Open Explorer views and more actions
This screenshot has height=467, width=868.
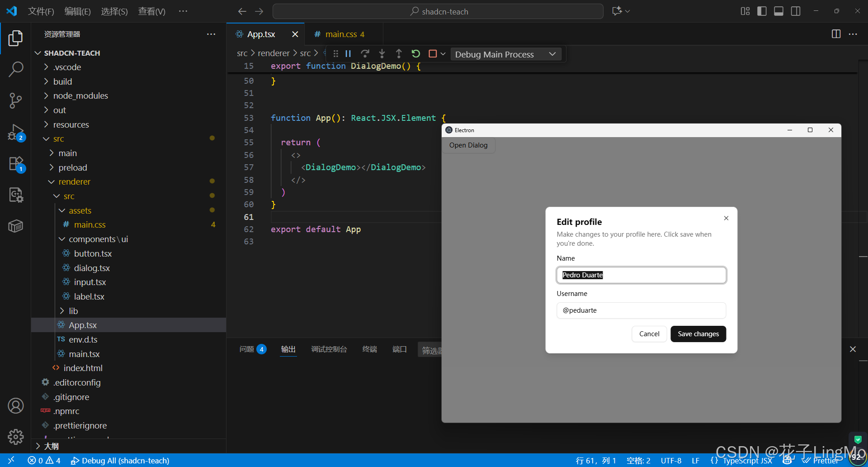[x=211, y=34]
